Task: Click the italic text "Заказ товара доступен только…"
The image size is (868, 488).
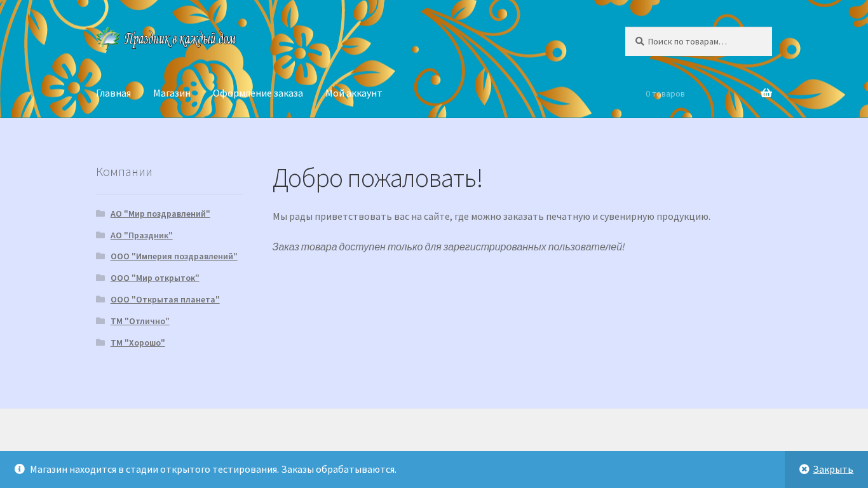Action: pos(449,247)
